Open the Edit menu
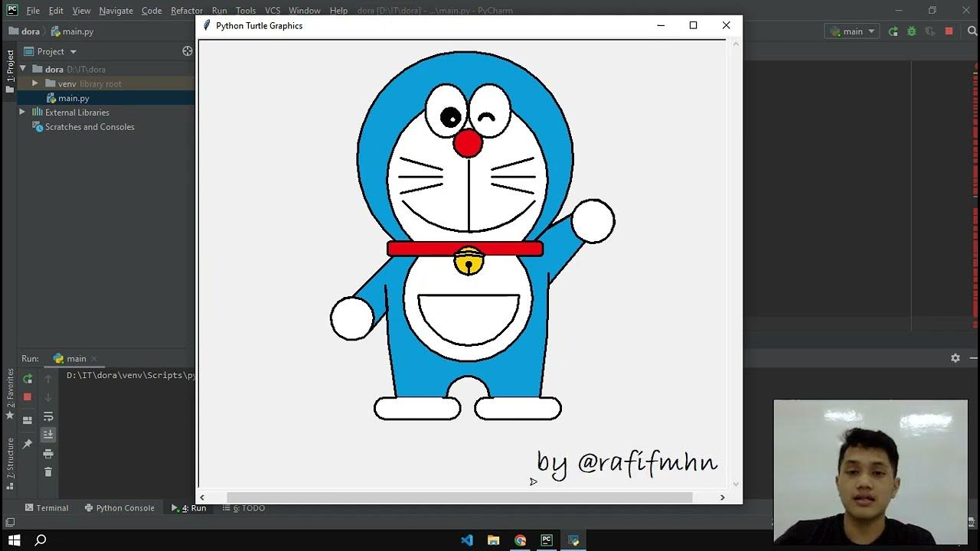The width and height of the screenshot is (980, 551). [x=56, y=11]
